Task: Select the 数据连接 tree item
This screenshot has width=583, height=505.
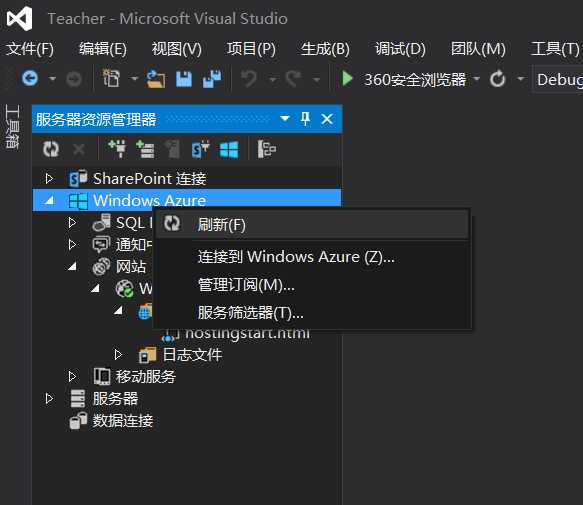Action: pyautogui.click(x=123, y=421)
